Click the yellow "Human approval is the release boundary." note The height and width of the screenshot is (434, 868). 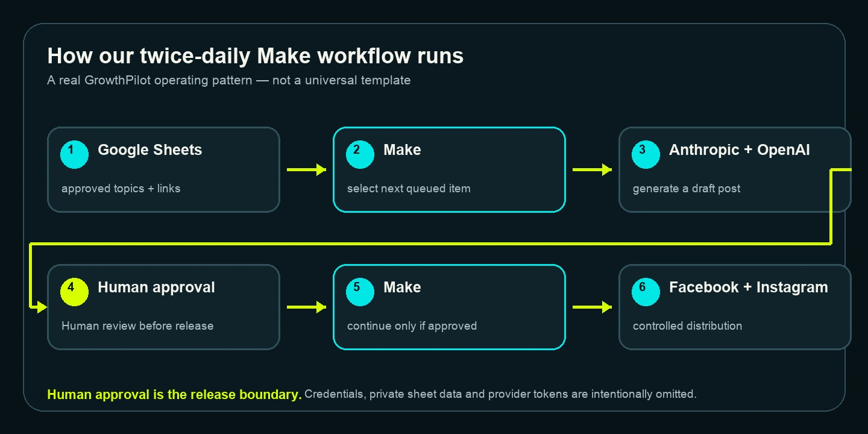(175, 395)
